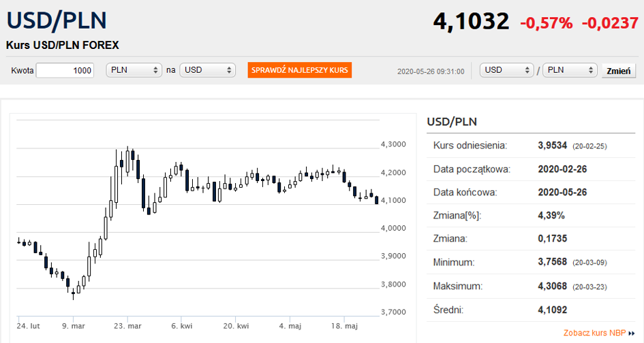
Task: Click the Sprawdź najlepszy kurs button
Action: click(x=299, y=70)
